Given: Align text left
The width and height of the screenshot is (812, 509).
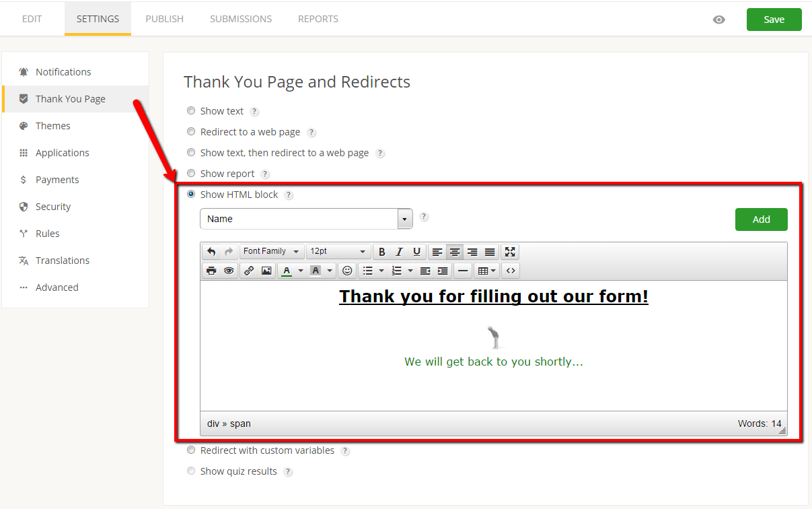Looking at the screenshot, I should (437, 252).
